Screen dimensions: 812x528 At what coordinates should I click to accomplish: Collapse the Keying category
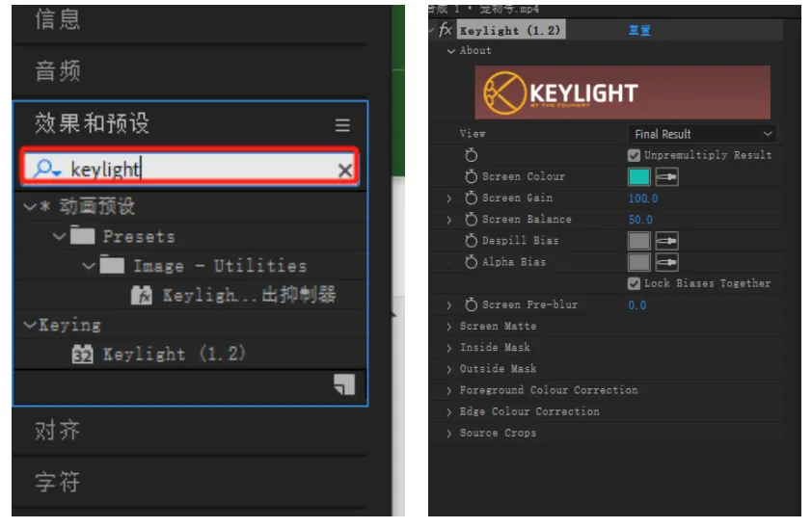(30, 325)
